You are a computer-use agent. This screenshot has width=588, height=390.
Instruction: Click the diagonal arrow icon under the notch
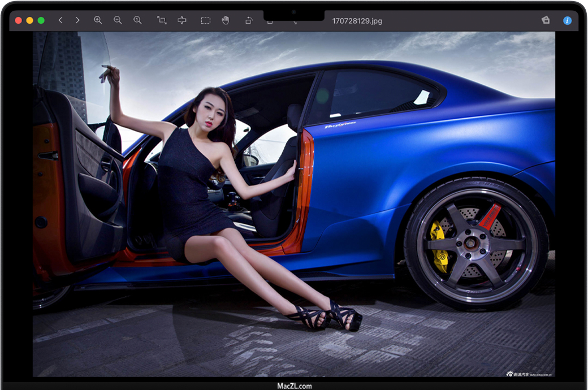pyautogui.click(x=295, y=23)
